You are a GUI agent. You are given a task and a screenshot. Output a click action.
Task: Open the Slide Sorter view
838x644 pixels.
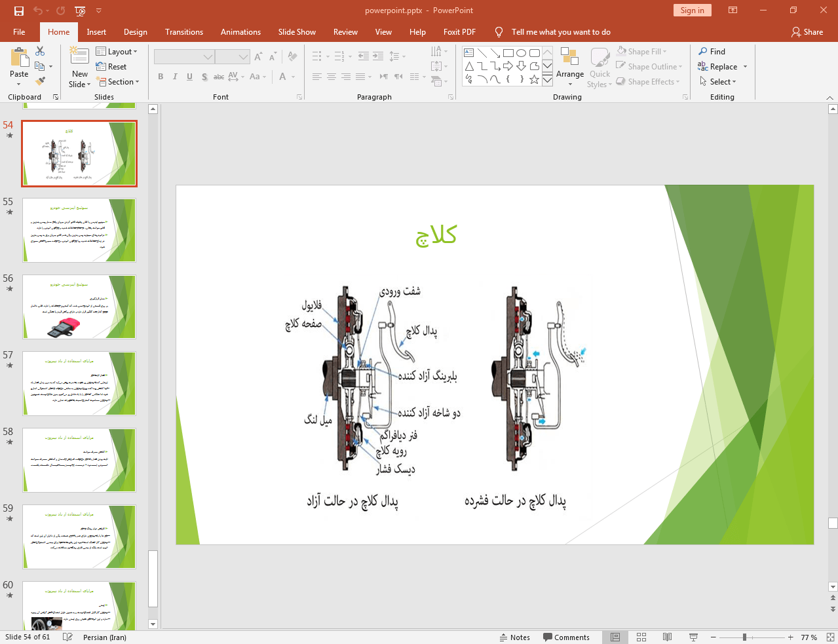[x=641, y=637]
